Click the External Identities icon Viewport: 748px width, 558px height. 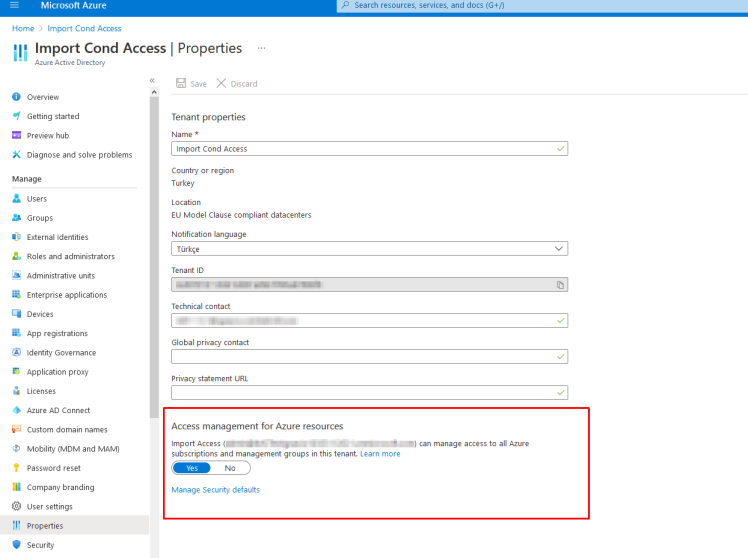[16, 237]
